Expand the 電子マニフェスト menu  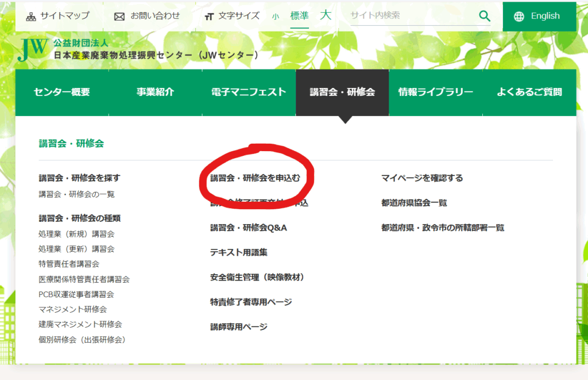pos(249,92)
